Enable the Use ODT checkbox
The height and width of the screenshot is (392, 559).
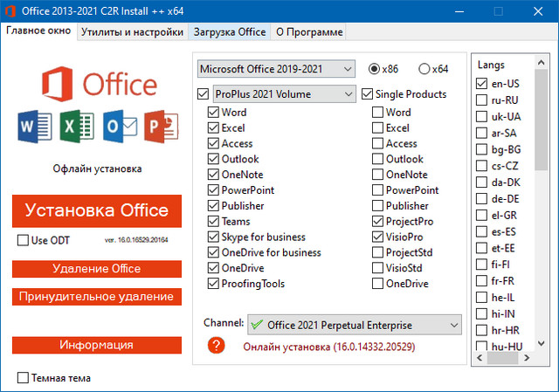24,240
